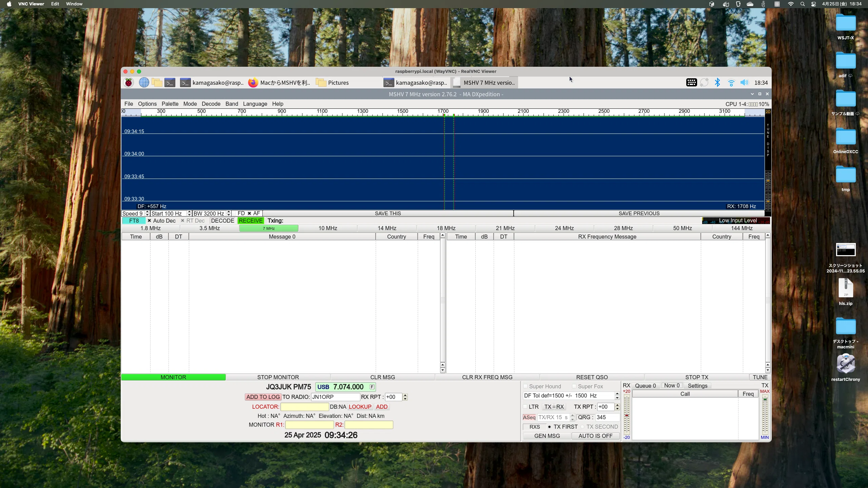Click the LOCATOR input field
The image size is (868, 488).
pyautogui.click(x=304, y=407)
